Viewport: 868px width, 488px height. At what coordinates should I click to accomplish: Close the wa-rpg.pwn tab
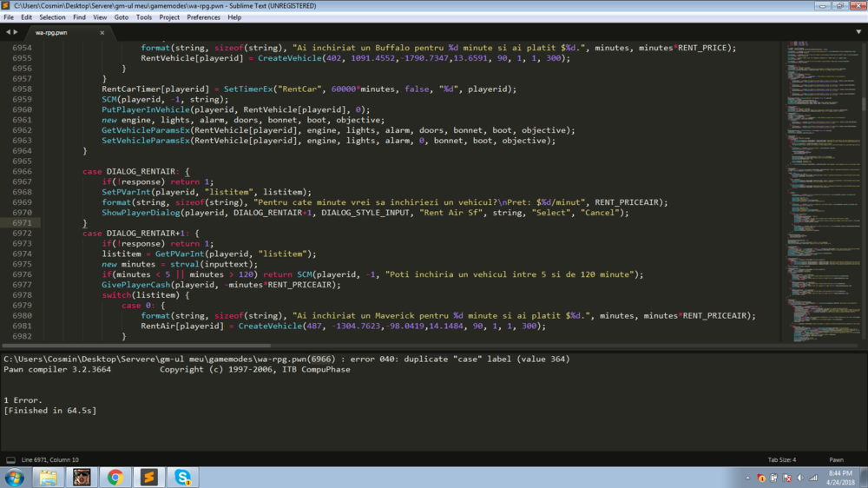(x=102, y=33)
